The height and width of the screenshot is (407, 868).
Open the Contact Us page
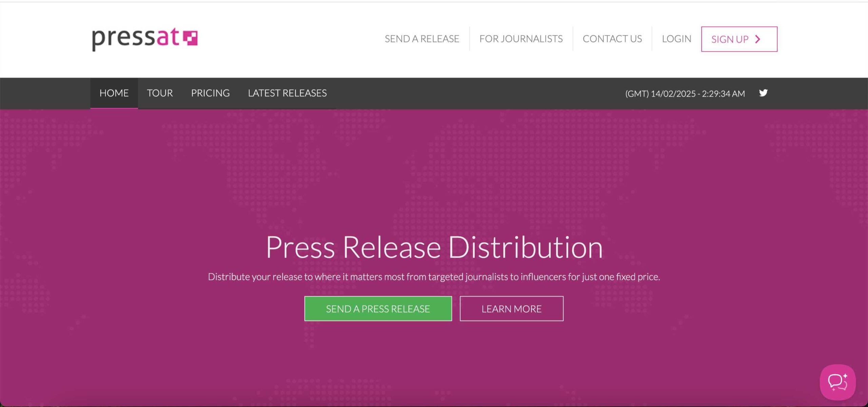point(612,39)
